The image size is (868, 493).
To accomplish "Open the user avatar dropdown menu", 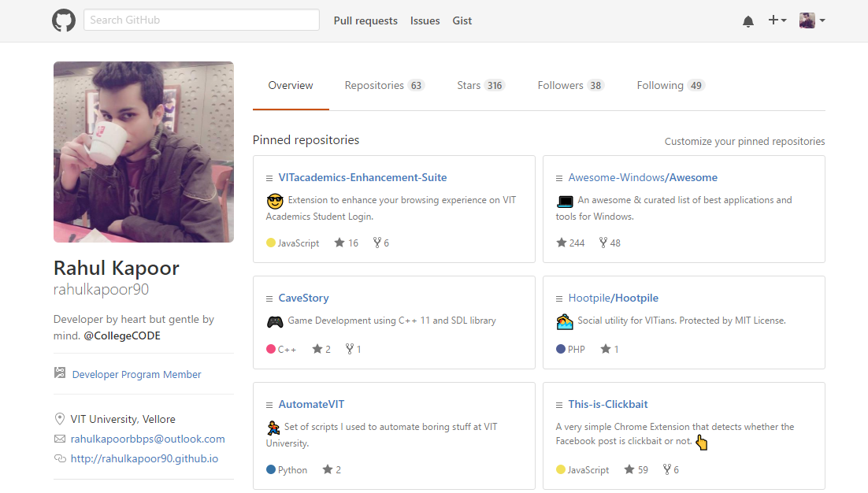I will 812,20.
